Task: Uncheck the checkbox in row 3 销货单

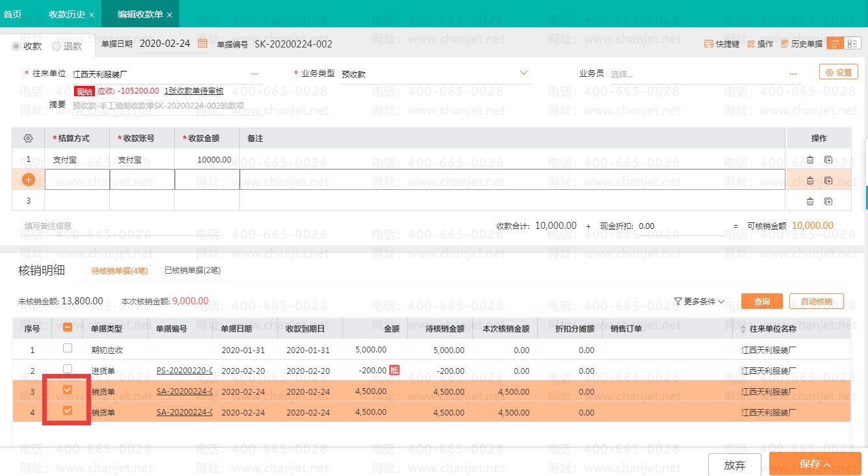Action: pos(68,390)
